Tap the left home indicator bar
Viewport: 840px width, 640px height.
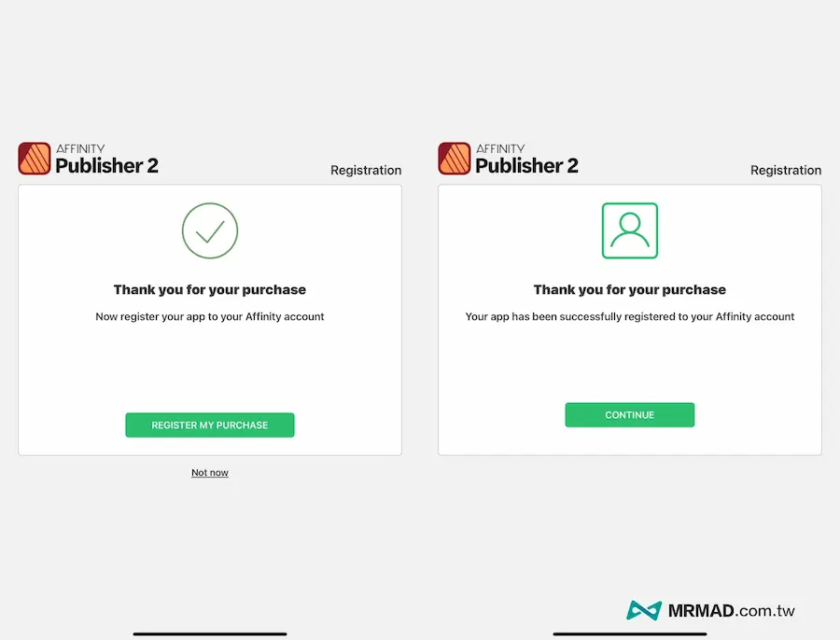[209, 634]
